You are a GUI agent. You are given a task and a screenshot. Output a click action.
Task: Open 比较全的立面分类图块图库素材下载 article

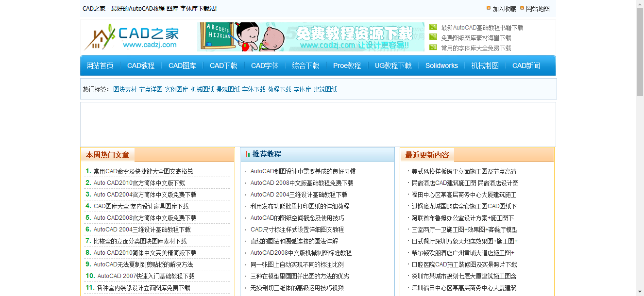[140, 241]
